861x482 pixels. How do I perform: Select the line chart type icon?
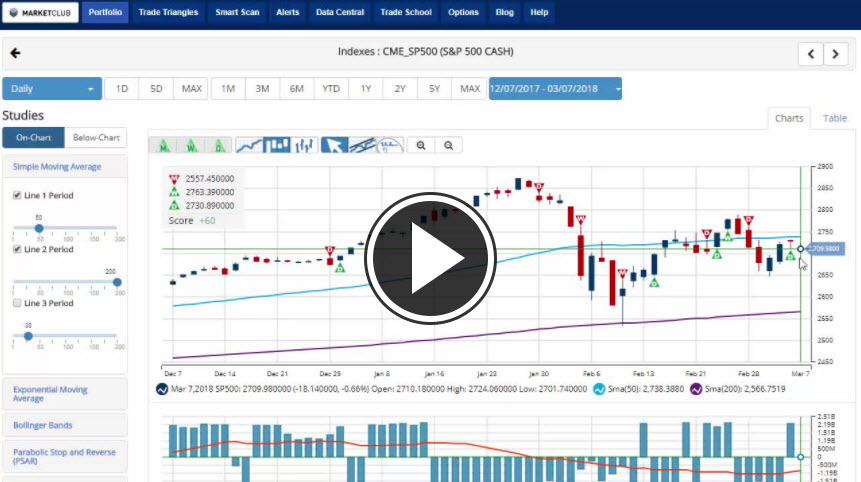(249, 145)
